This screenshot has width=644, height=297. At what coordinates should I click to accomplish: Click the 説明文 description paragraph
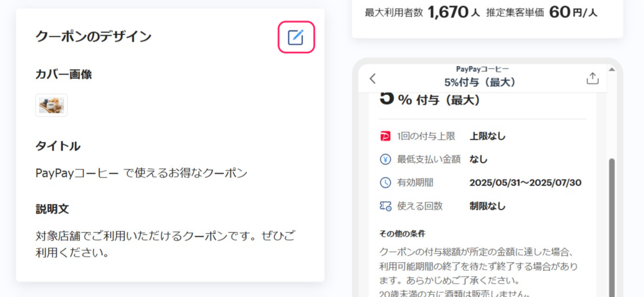[x=165, y=244]
